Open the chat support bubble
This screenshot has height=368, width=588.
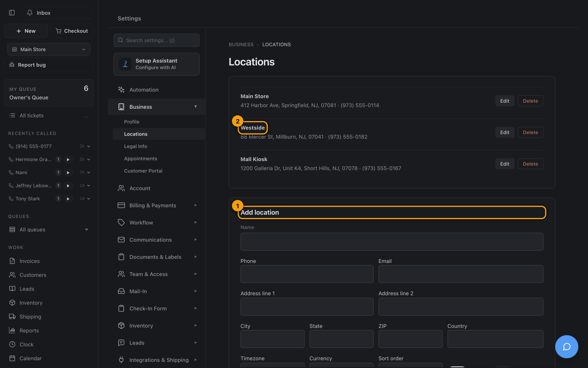pyautogui.click(x=566, y=347)
